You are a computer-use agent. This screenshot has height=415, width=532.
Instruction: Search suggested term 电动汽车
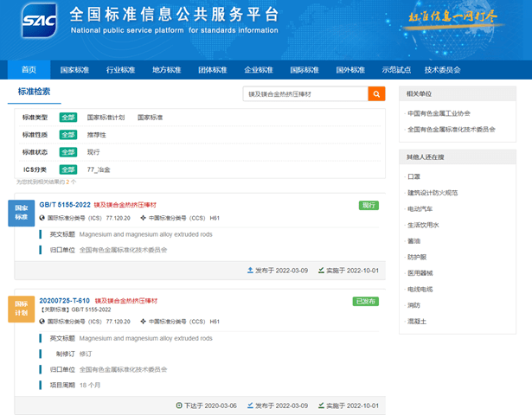[x=420, y=209]
